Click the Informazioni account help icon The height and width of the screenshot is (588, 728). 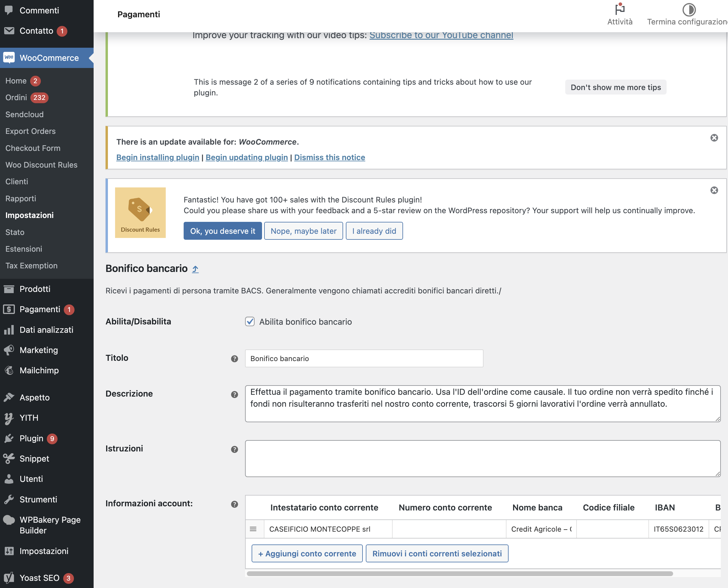[234, 504]
